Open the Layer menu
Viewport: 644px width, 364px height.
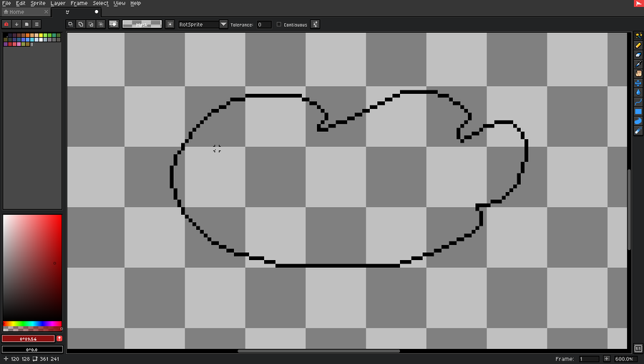[x=58, y=4]
